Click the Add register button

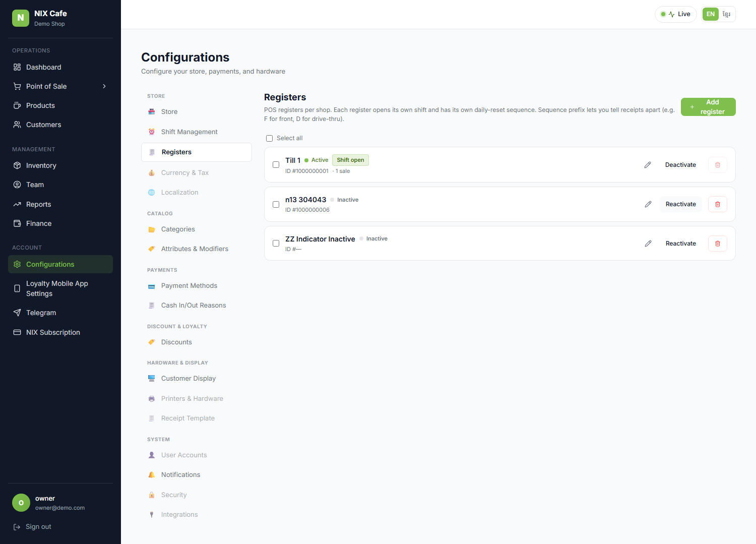(x=708, y=107)
